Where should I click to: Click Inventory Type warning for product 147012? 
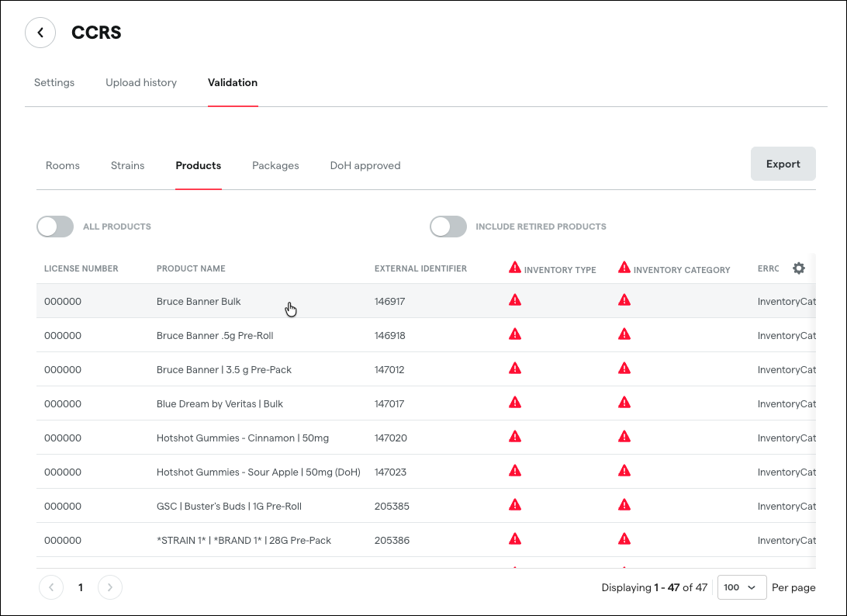[515, 368]
